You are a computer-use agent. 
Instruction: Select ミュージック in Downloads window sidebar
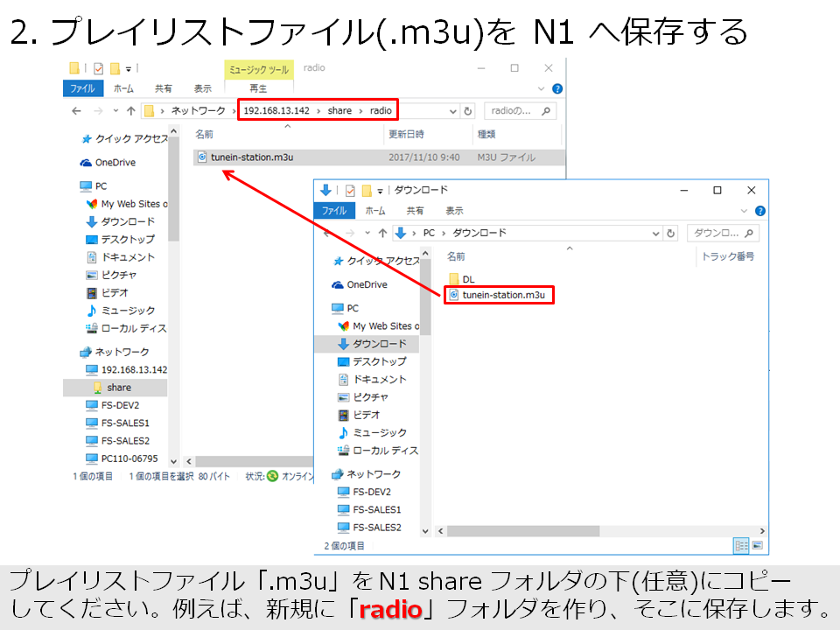point(379,432)
